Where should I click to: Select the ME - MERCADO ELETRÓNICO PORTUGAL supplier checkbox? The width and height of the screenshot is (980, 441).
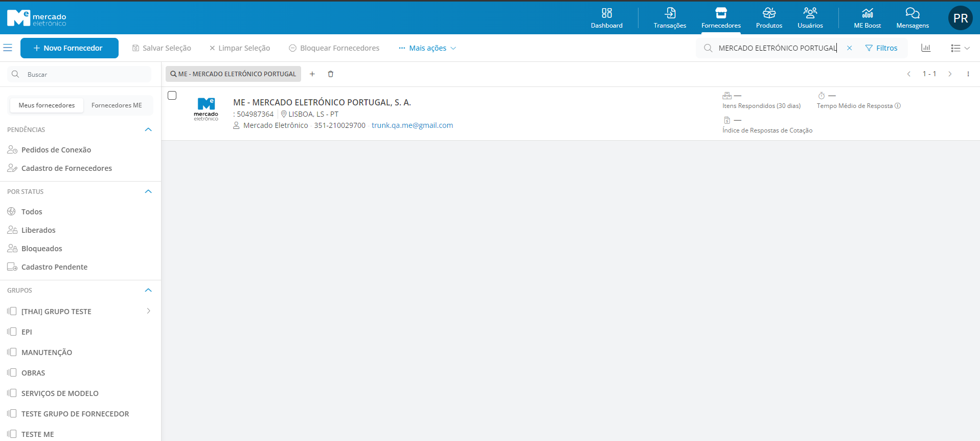(172, 96)
